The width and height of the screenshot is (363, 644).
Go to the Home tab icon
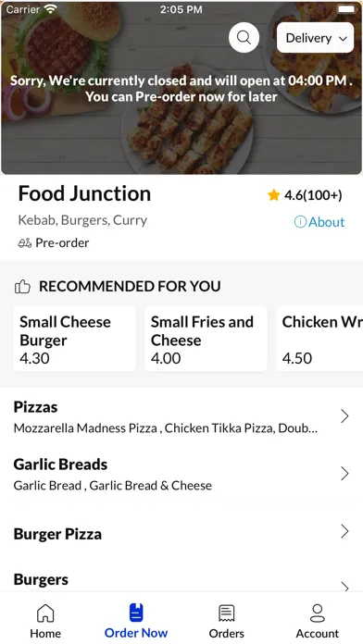pyautogui.click(x=45, y=613)
